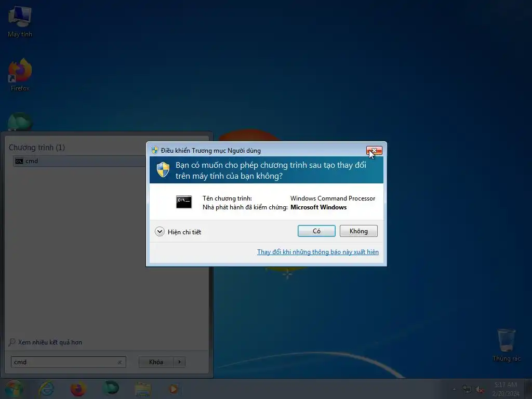This screenshot has width=532, height=399.
Task: Click the Khóa lock button
Action: pos(156,362)
